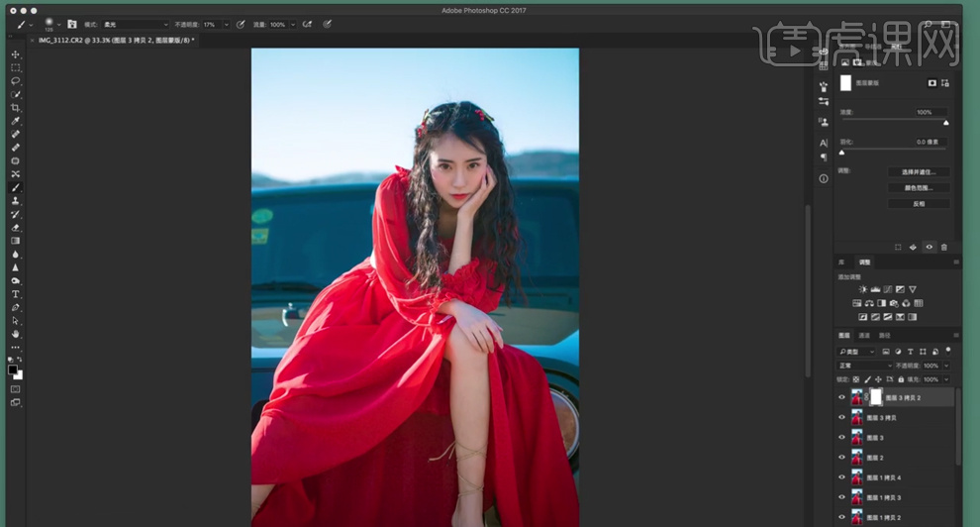Select the Eyedropper tool
This screenshot has height=527, width=980.
tap(16, 121)
